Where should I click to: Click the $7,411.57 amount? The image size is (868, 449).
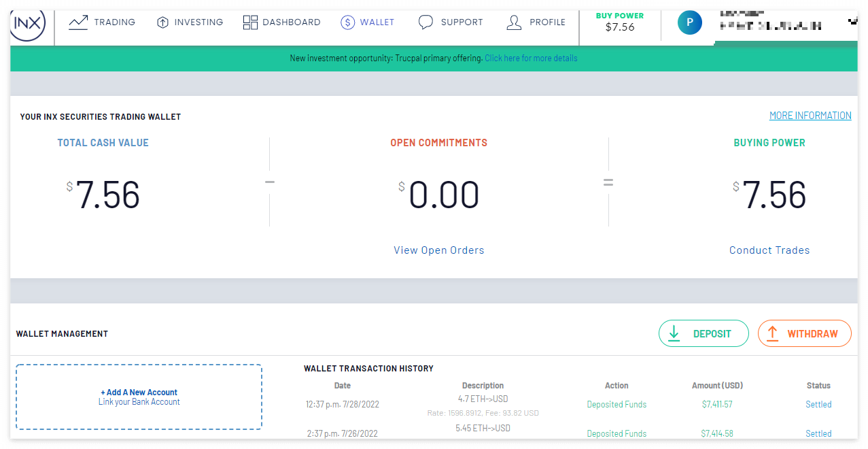pos(717,405)
